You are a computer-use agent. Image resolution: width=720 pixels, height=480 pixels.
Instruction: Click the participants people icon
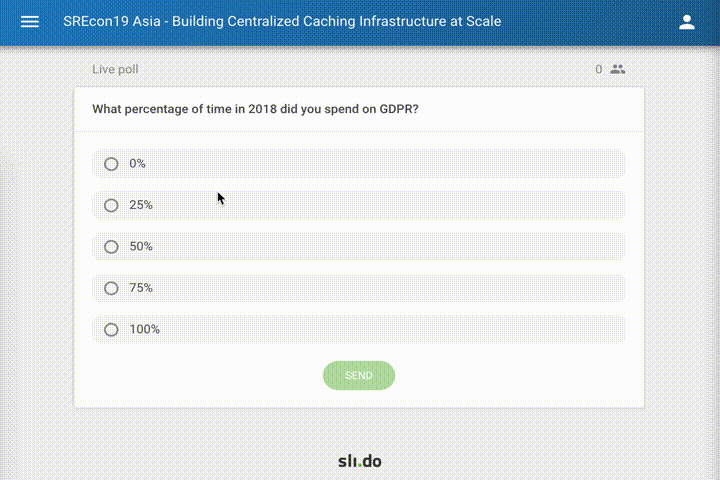tap(618, 69)
